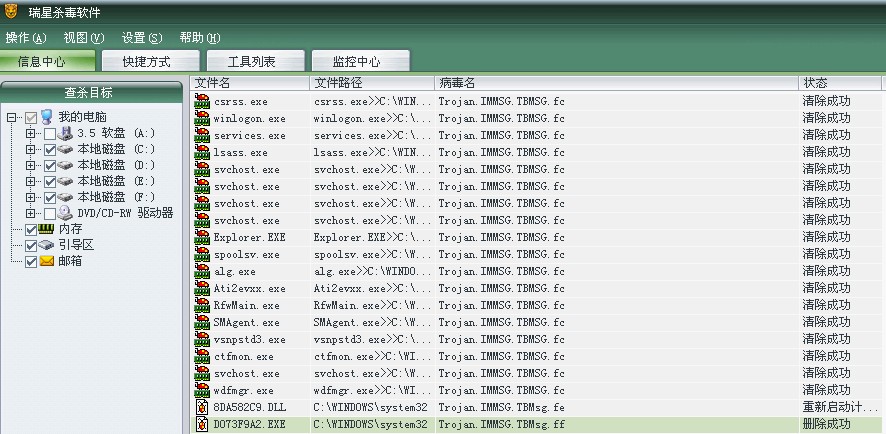Select the 重新启动计... status cell
The height and width of the screenshot is (434, 886).
pyautogui.click(x=840, y=407)
